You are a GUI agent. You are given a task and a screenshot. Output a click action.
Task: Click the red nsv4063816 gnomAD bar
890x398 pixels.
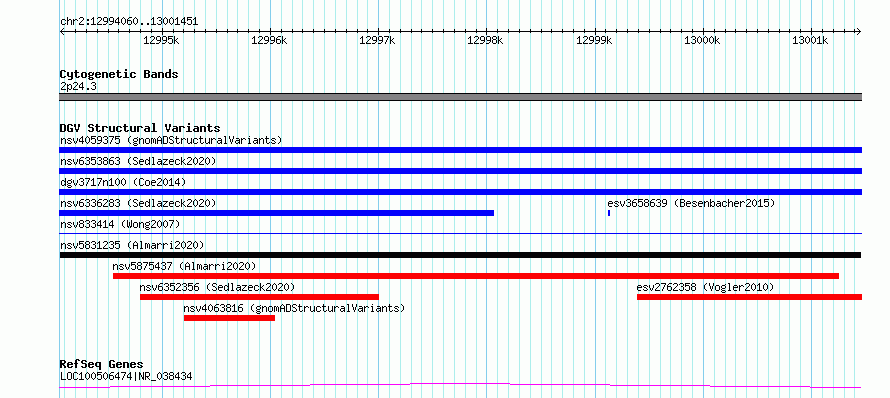(229, 318)
